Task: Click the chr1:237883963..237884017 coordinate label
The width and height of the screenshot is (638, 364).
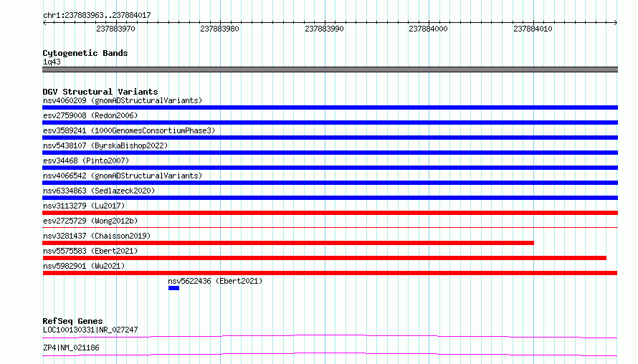Action: 97,15
